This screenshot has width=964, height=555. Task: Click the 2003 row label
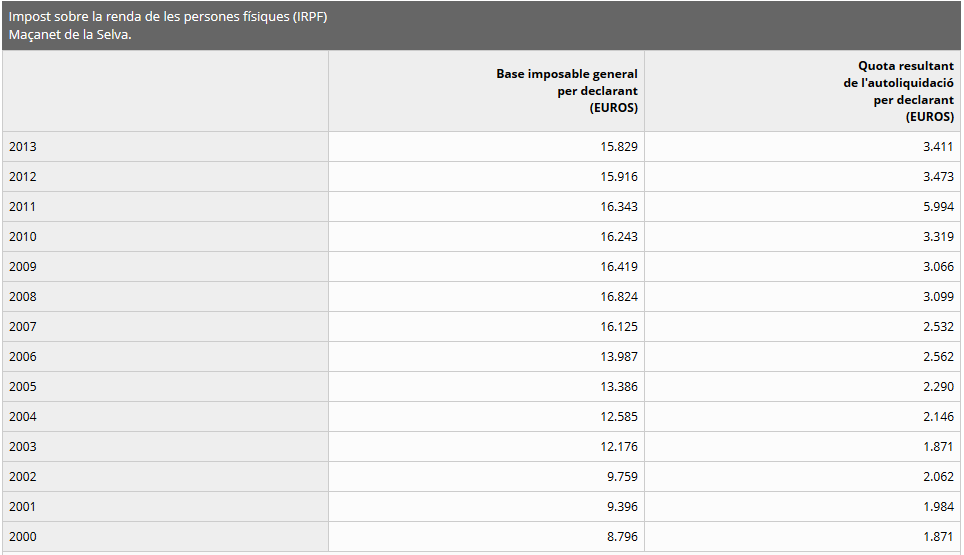coord(23,447)
